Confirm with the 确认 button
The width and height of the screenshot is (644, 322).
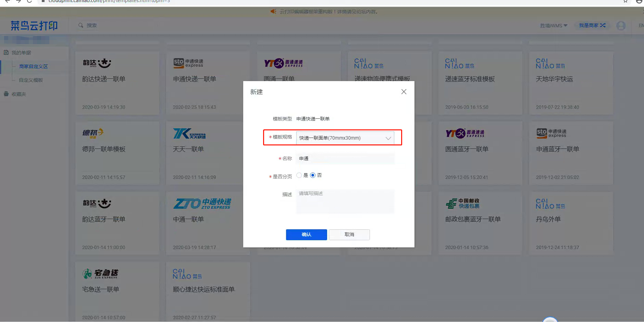[306, 234]
